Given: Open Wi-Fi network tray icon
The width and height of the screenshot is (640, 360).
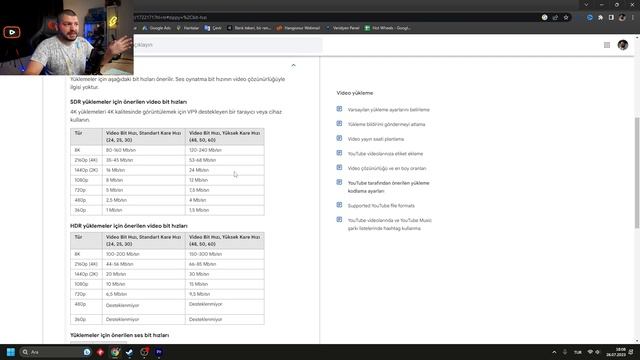Looking at the screenshot, I should coord(590,352).
